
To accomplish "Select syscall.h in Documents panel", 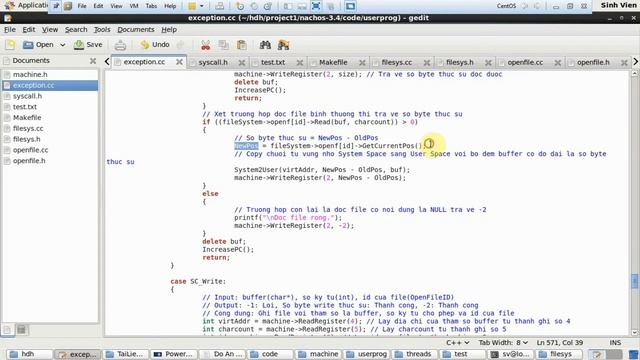I will point(50,96).
